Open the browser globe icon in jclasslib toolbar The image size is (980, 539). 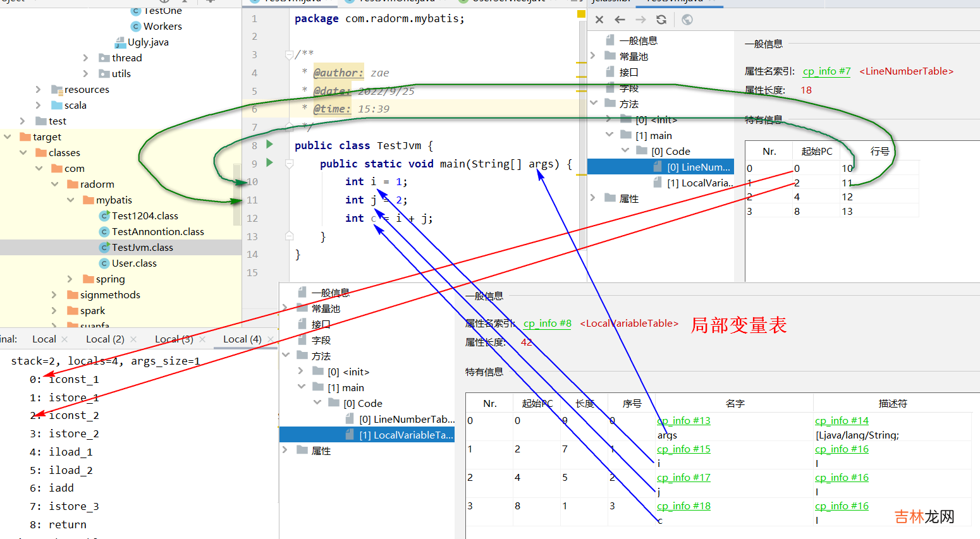tap(687, 20)
